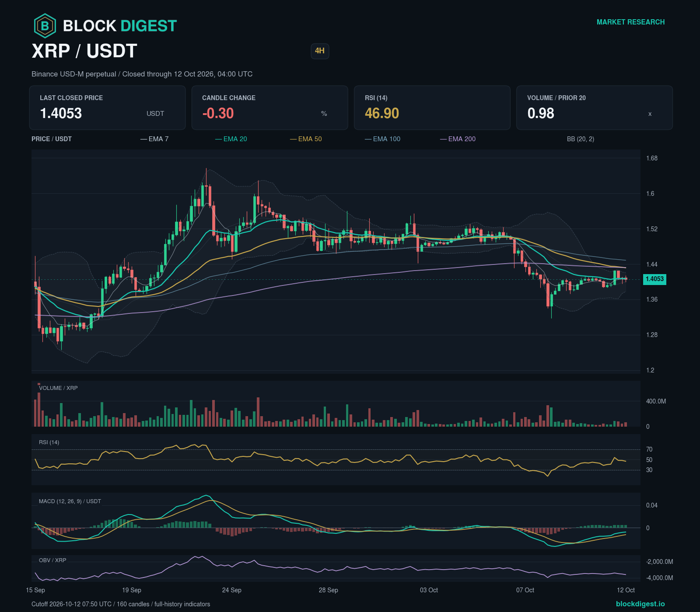Click the 07 Oct date axis label

[525, 590]
